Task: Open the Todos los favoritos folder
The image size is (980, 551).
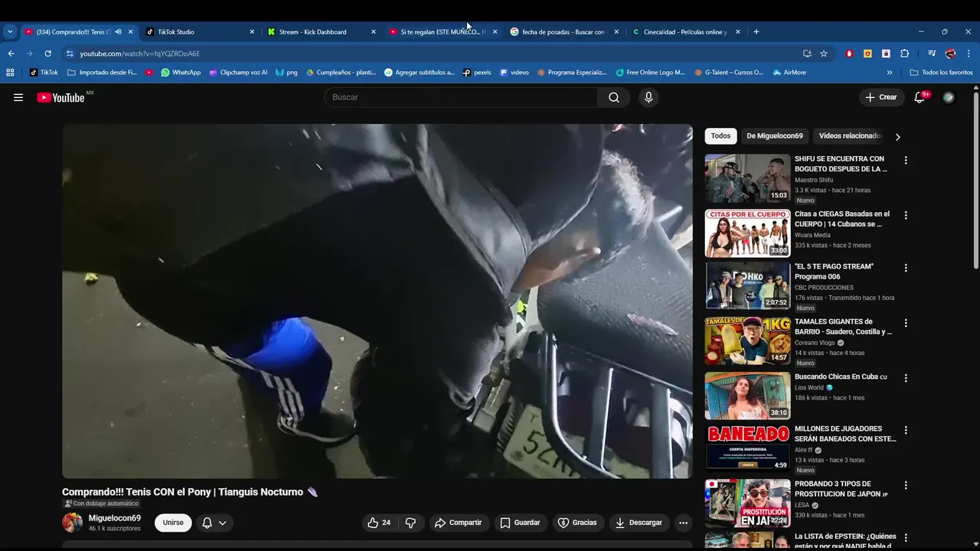Action: click(x=941, y=73)
